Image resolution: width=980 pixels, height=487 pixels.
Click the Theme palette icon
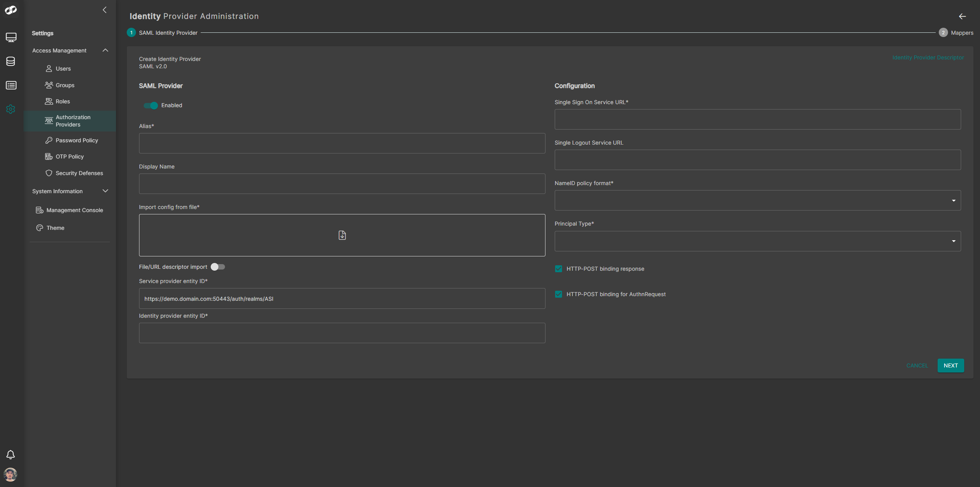point(40,228)
